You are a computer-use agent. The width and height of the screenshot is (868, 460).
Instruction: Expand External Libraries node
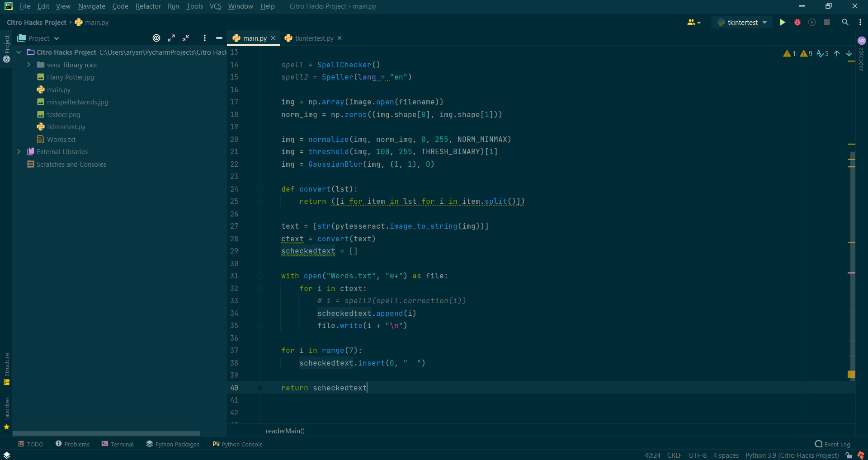19,152
